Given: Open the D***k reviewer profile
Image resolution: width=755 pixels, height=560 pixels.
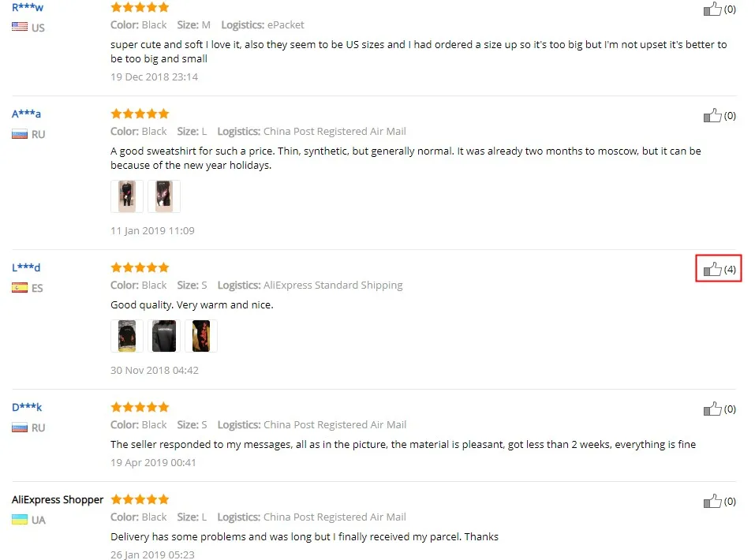Looking at the screenshot, I should [27, 407].
